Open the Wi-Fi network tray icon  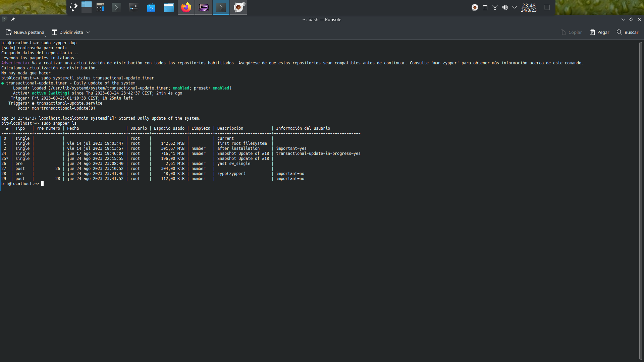click(495, 7)
